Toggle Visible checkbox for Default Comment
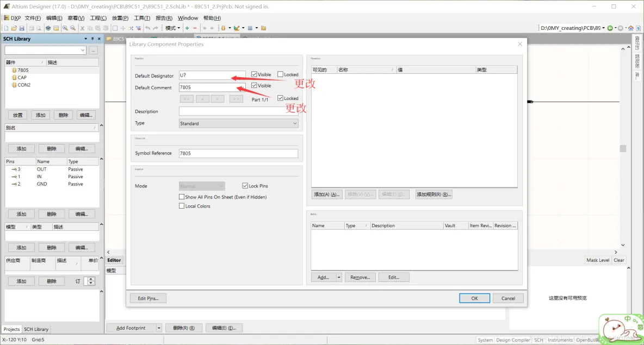Image resolution: width=644 pixels, height=345 pixels. point(254,85)
